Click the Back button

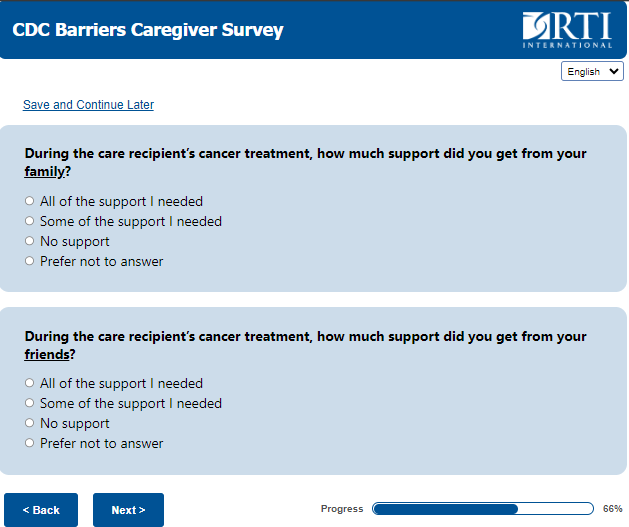pyautogui.click(x=41, y=510)
